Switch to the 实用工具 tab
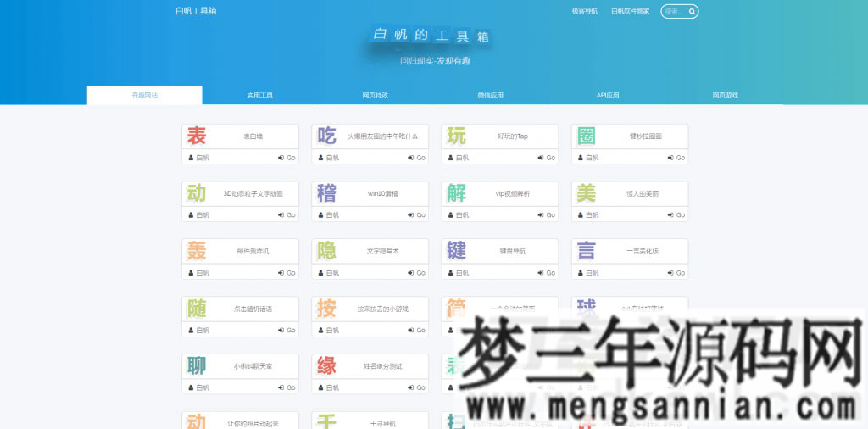 pyautogui.click(x=259, y=95)
